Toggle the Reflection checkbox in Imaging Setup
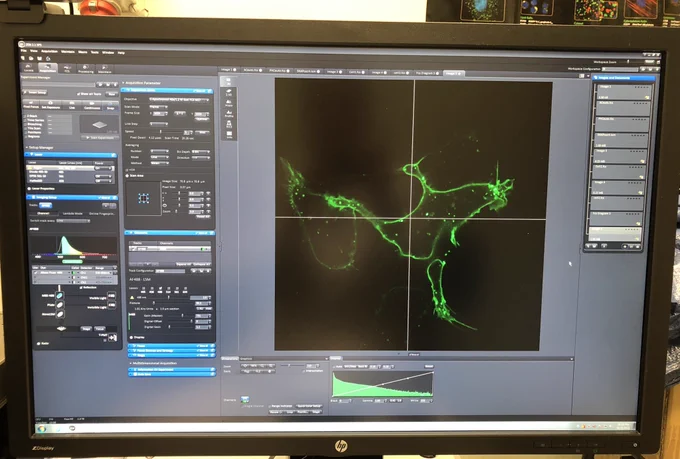This screenshot has height=459, width=680. click(81, 288)
